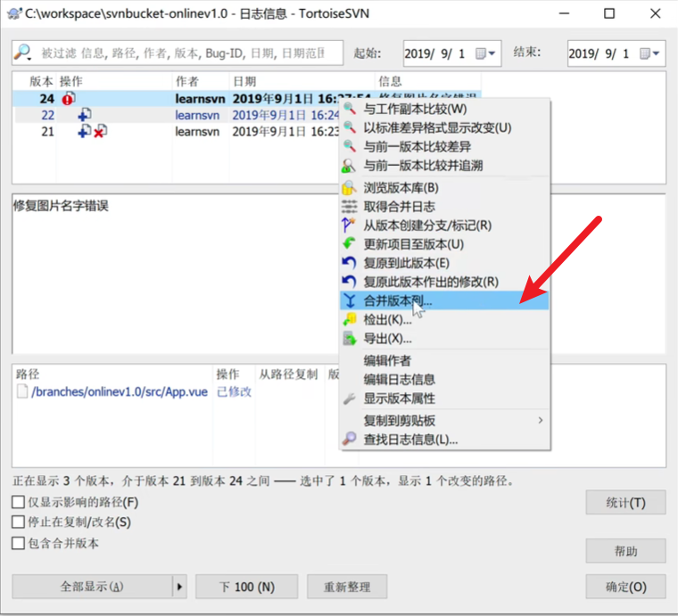Click the branch icon beside 从版本创建分支/标记(R)
This screenshot has width=678, height=616.
point(349,225)
